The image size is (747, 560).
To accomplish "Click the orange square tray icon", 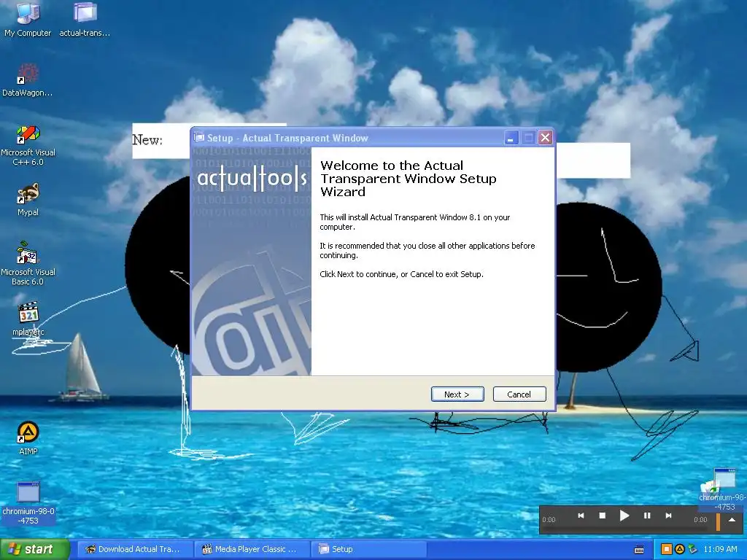I will point(667,550).
